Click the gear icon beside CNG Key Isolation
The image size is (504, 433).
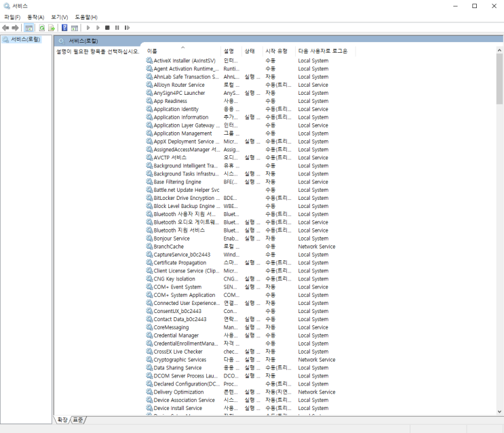pos(149,279)
